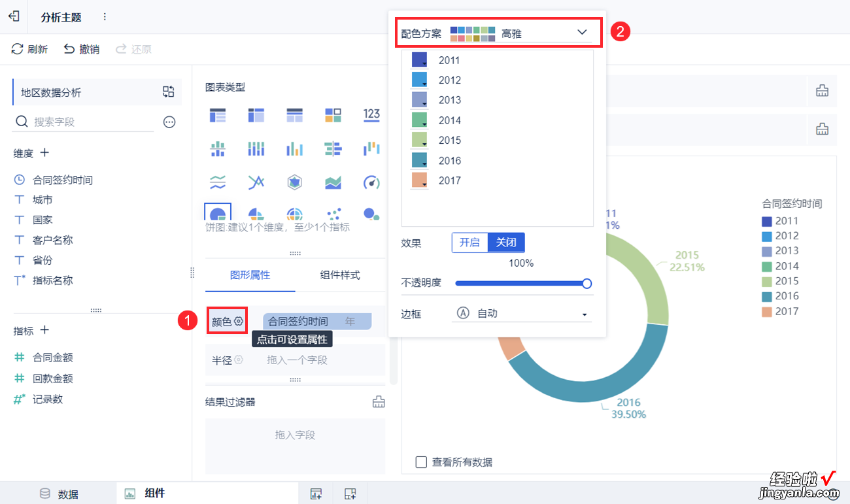Choose the multi-series line chart type
850x504 pixels.
coord(256,182)
